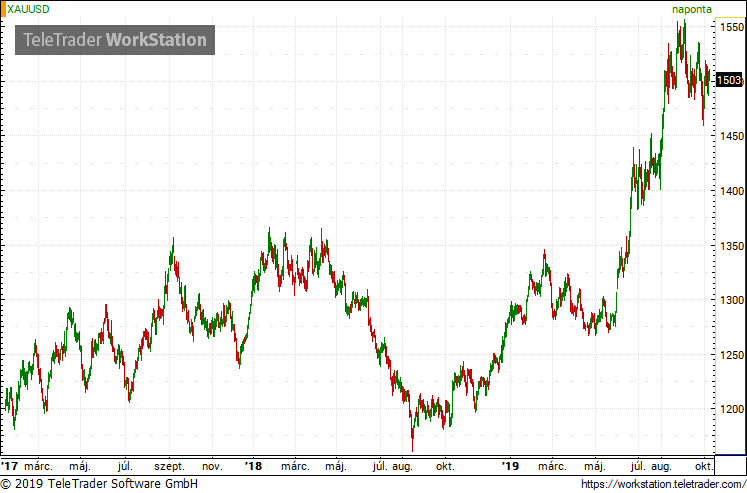Viewport: 747px width, 493px height.
Task: Click the 'márc.' label right after '19
Action: tap(553, 466)
